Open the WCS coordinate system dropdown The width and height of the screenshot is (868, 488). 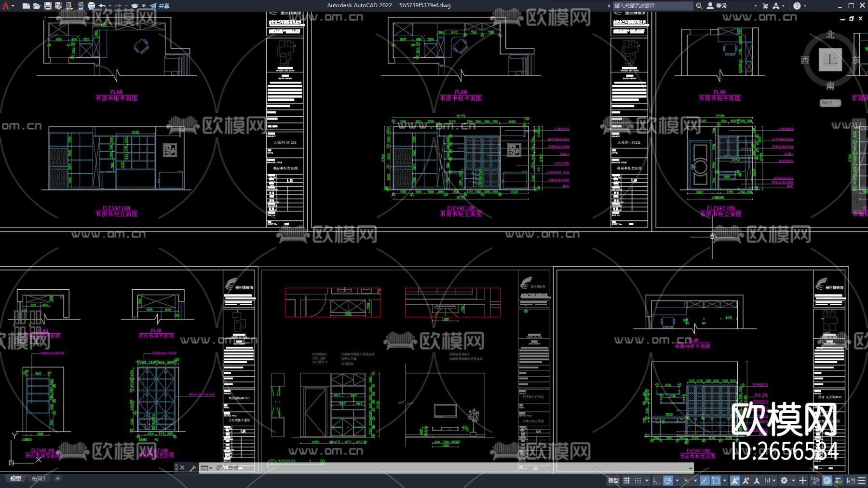point(830,103)
